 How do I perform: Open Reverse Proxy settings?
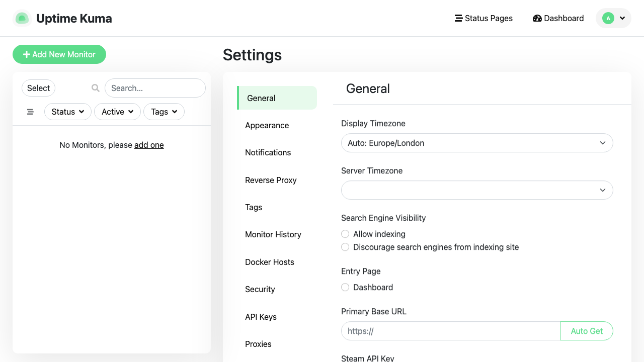coord(277,180)
